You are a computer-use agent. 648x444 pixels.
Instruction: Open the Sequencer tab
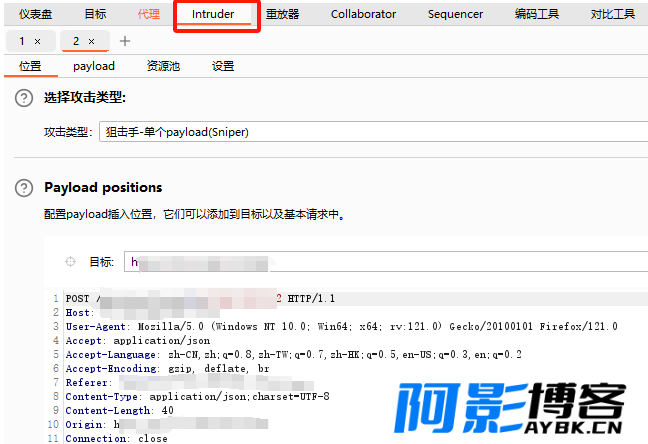pyautogui.click(x=455, y=14)
